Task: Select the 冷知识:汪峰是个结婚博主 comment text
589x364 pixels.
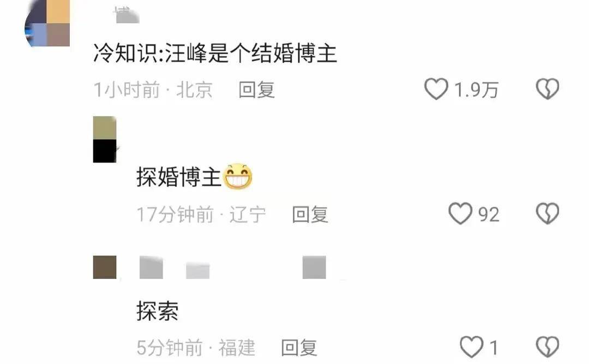Action: 215,53
